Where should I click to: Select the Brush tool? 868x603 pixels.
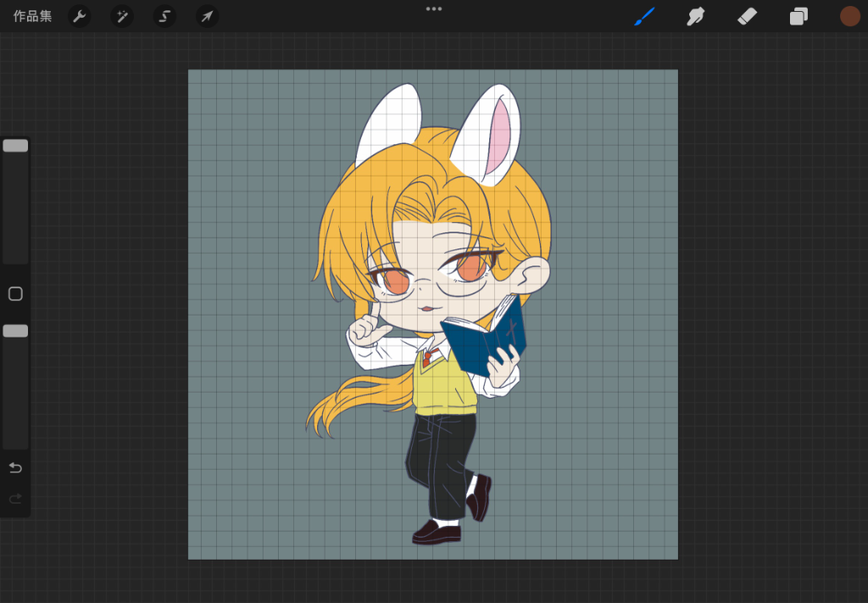point(644,16)
